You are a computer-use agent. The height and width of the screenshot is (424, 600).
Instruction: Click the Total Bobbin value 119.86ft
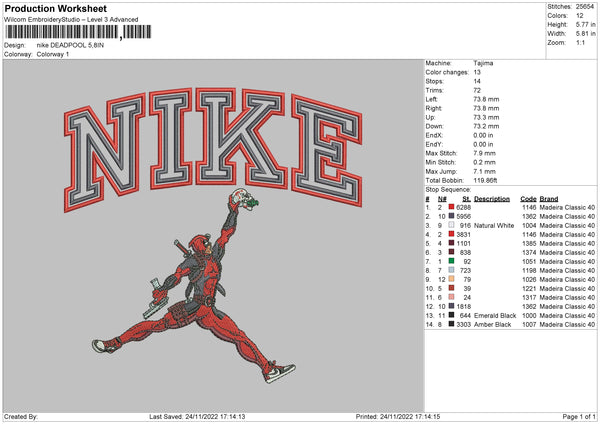[x=485, y=180]
